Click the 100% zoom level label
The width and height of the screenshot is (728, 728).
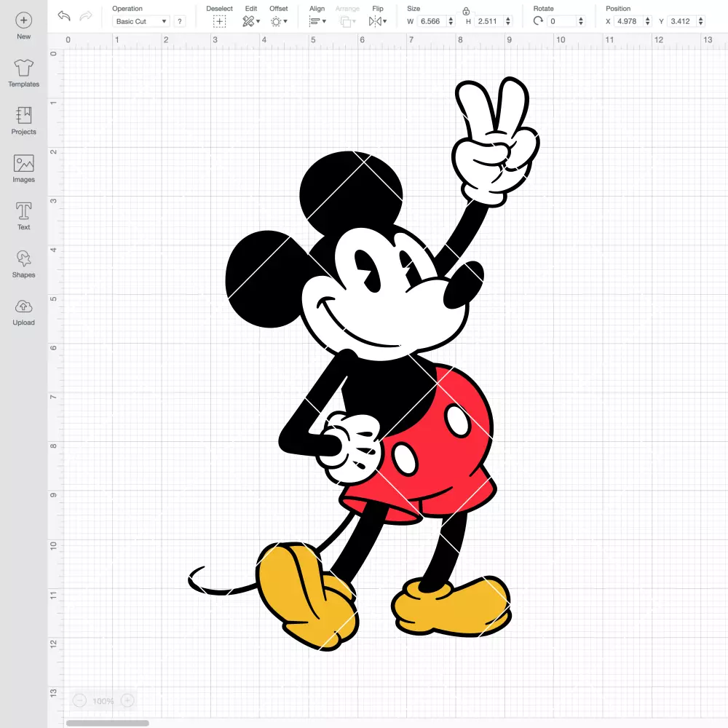pos(103,700)
